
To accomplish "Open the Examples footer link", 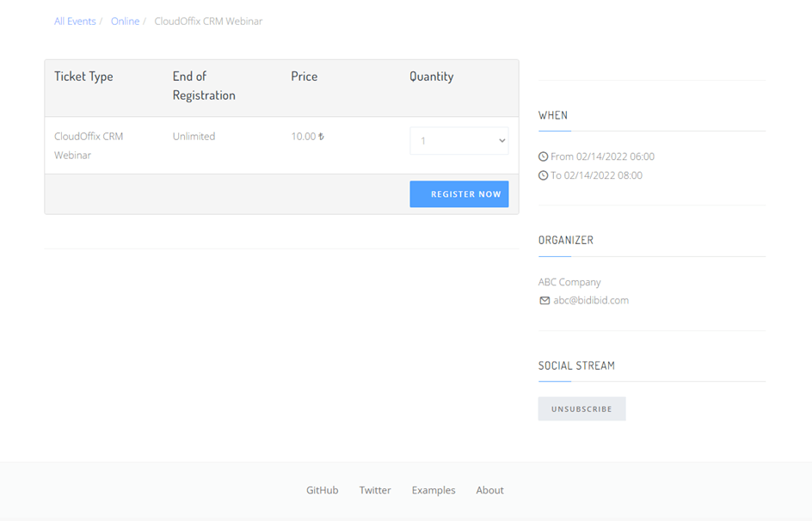I will click(434, 490).
